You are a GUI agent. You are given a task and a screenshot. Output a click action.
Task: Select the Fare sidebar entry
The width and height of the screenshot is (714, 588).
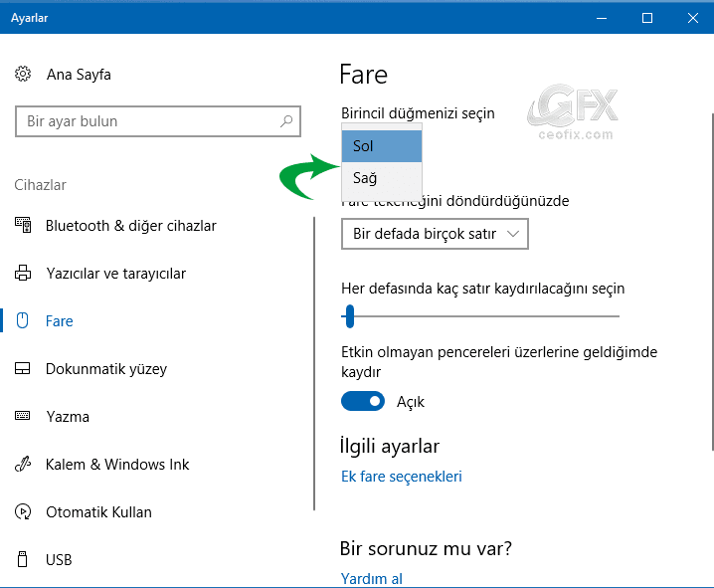pos(60,321)
